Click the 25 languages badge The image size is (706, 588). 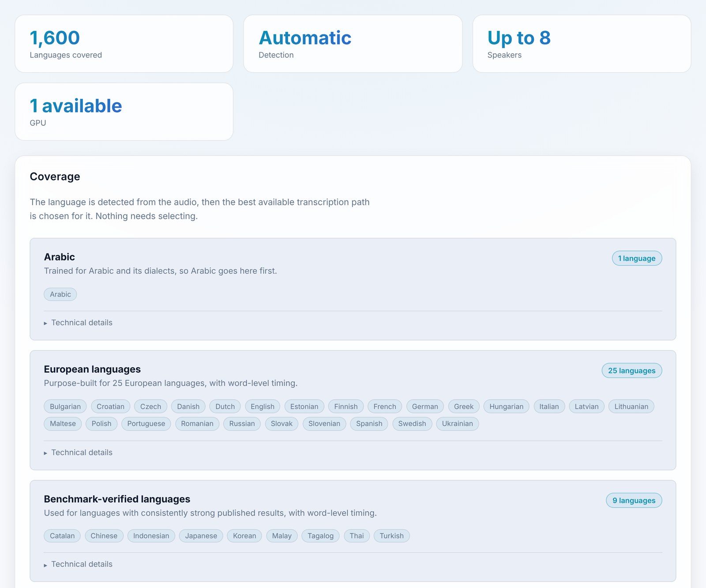point(632,371)
